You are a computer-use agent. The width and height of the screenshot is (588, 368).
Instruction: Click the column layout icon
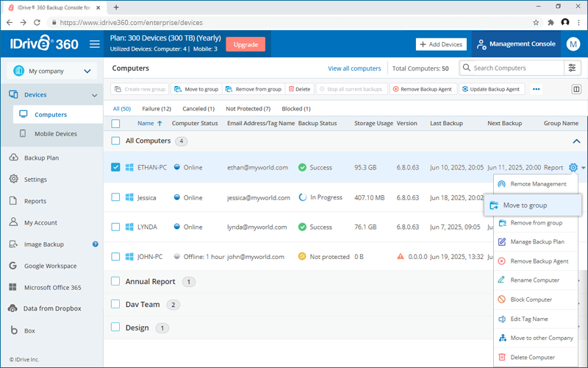click(x=576, y=89)
